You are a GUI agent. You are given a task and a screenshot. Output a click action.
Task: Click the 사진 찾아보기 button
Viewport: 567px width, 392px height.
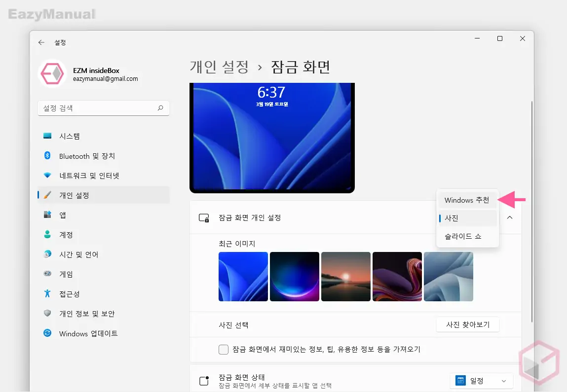click(x=467, y=324)
